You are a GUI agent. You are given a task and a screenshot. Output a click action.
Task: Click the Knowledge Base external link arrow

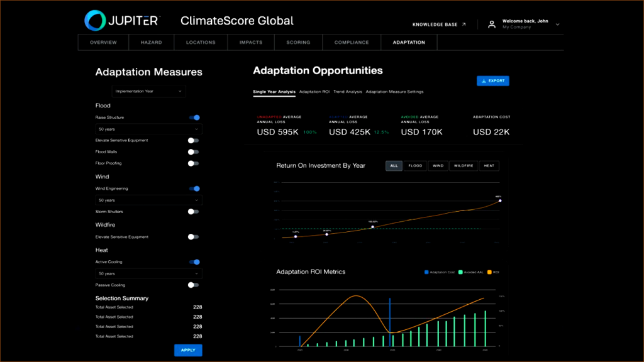tap(464, 25)
